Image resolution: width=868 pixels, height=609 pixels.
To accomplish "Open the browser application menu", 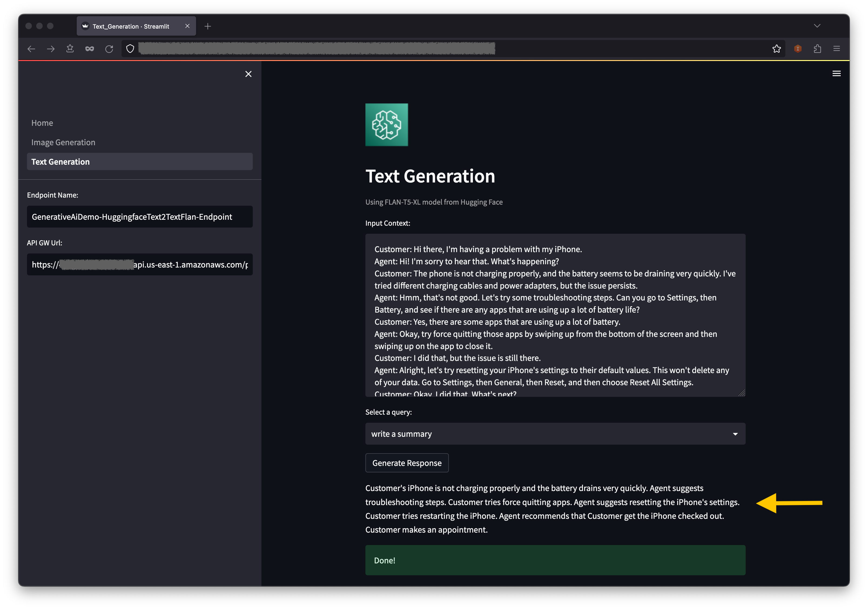I will [837, 49].
